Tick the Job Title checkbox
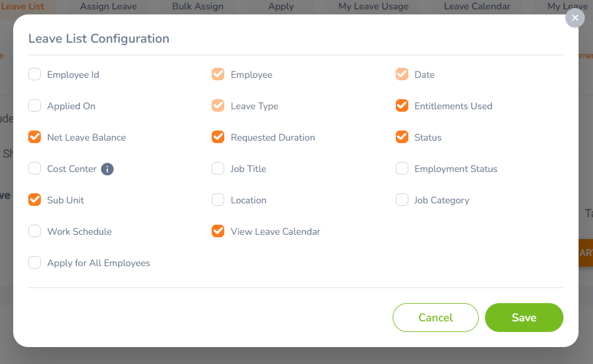 218,169
